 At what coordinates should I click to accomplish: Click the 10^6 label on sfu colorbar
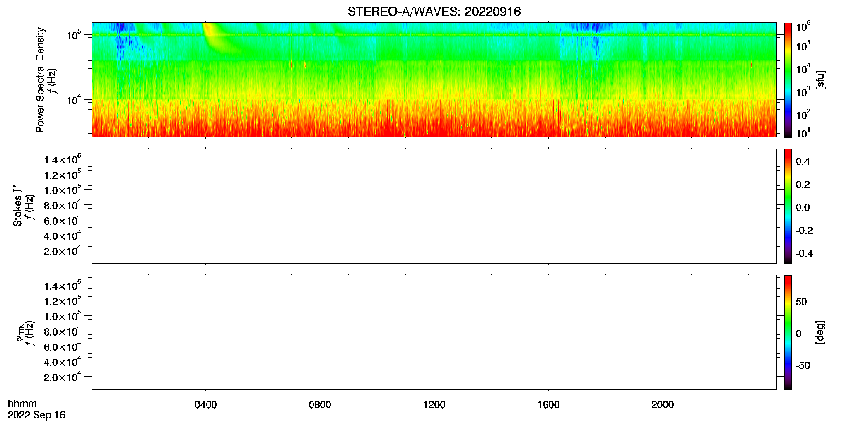pyautogui.click(x=803, y=27)
